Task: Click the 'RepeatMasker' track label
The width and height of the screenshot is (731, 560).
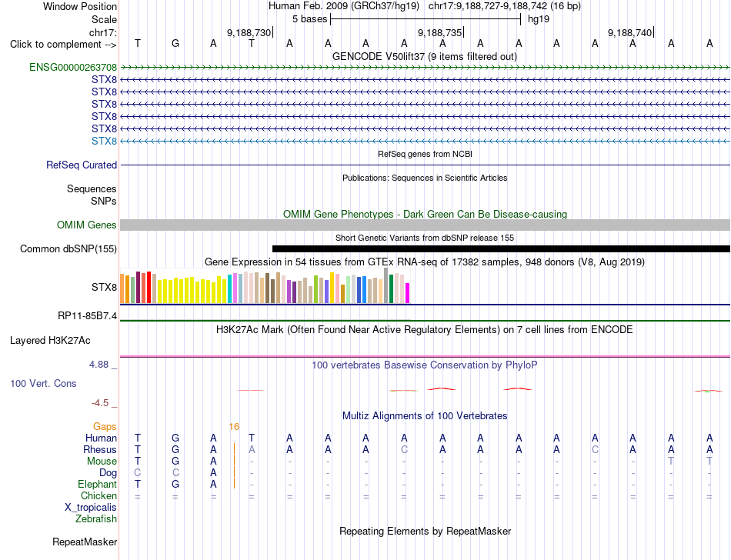Action: tap(85, 542)
